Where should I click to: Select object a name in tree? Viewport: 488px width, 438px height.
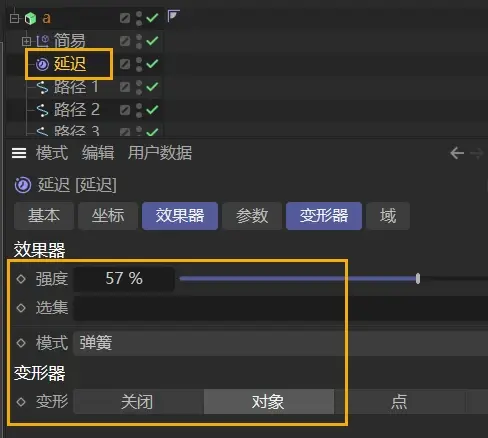coord(46,18)
